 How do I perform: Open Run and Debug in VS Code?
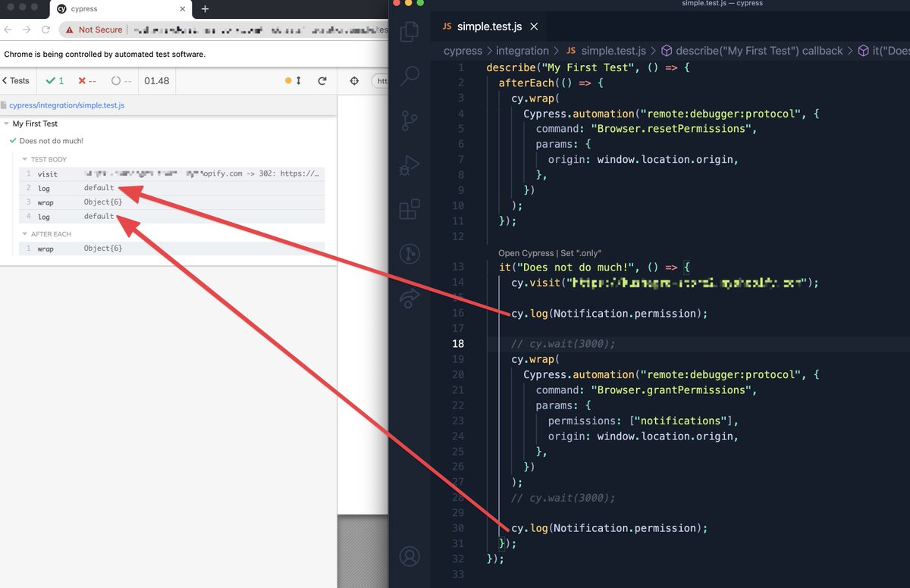(x=409, y=164)
